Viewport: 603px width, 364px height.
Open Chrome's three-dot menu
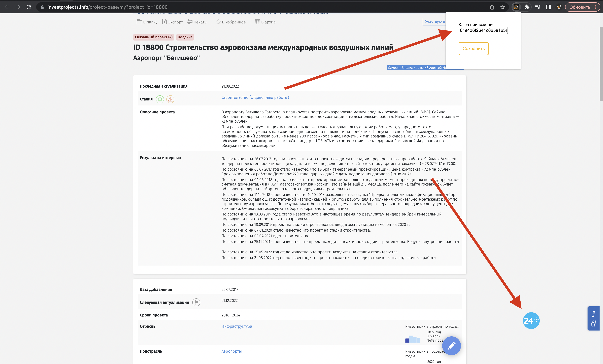596,7
